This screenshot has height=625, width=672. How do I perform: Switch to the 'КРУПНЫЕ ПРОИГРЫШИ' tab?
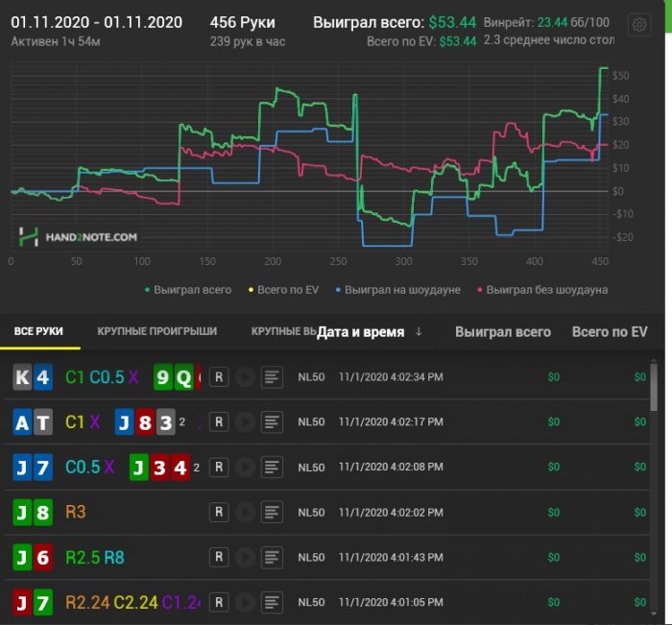pyautogui.click(x=156, y=331)
